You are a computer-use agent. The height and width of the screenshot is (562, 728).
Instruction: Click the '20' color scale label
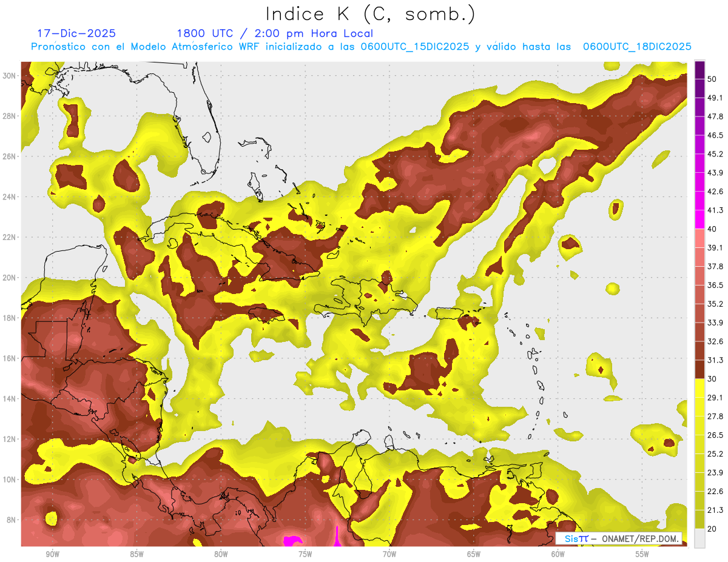(712, 529)
